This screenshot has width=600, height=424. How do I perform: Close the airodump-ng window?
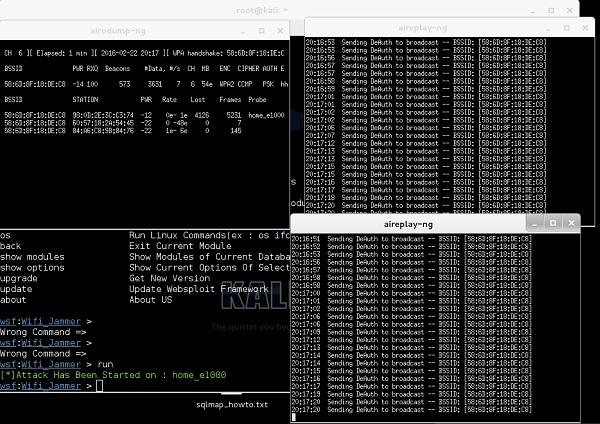pos(280,31)
